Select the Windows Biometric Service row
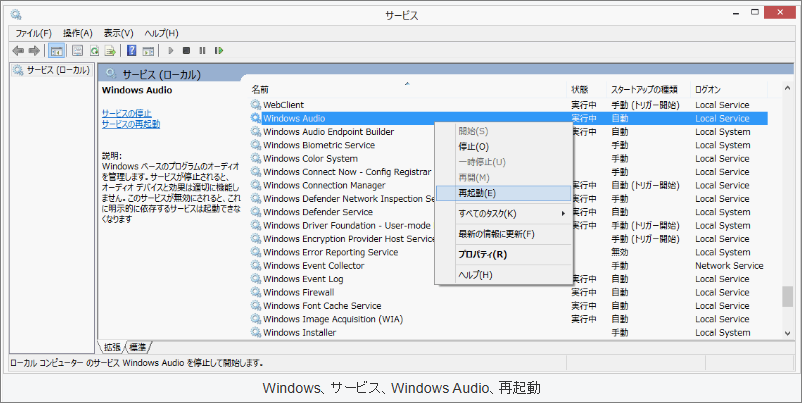Screen dimensions: 802x403 click(x=509, y=145)
